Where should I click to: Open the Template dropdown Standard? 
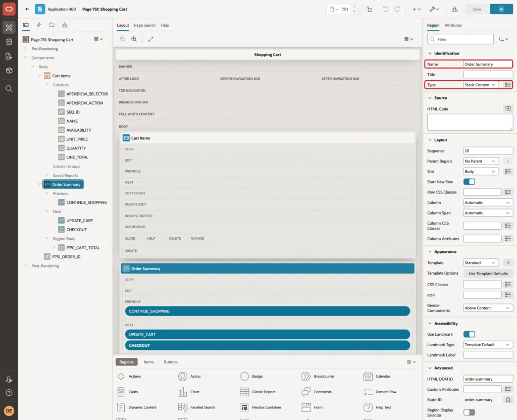tap(481, 262)
